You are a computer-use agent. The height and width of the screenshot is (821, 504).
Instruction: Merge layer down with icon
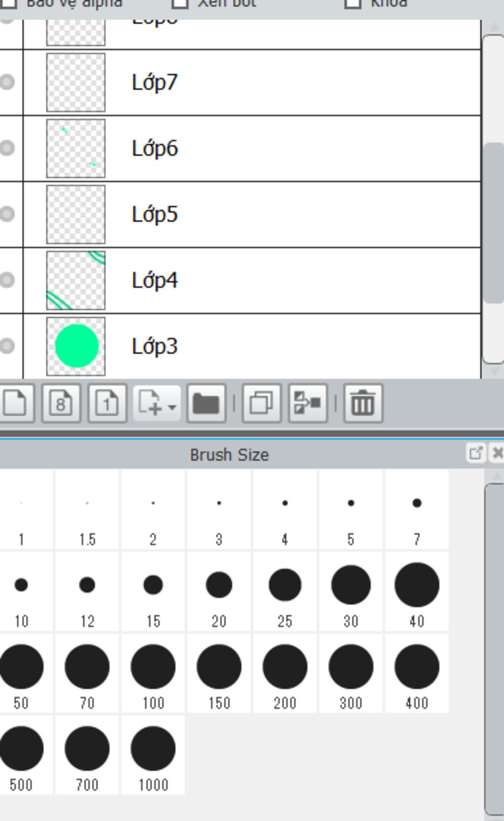pos(308,403)
